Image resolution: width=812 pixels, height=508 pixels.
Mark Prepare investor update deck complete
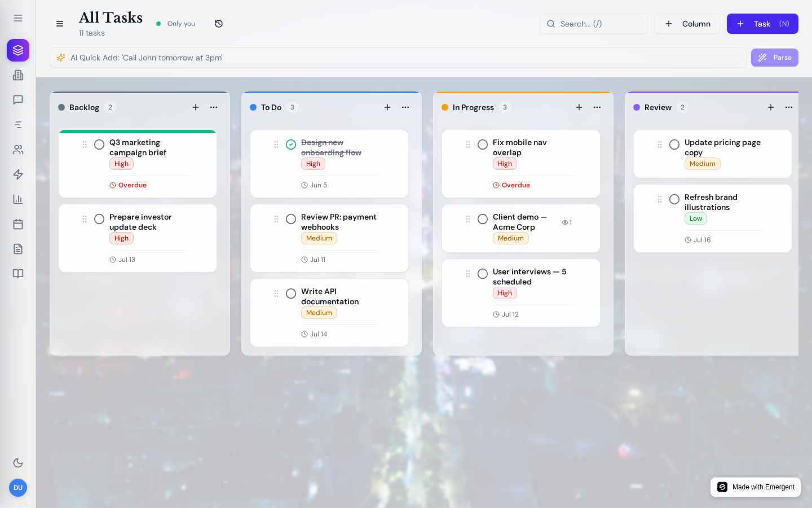pyautogui.click(x=99, y=219)
